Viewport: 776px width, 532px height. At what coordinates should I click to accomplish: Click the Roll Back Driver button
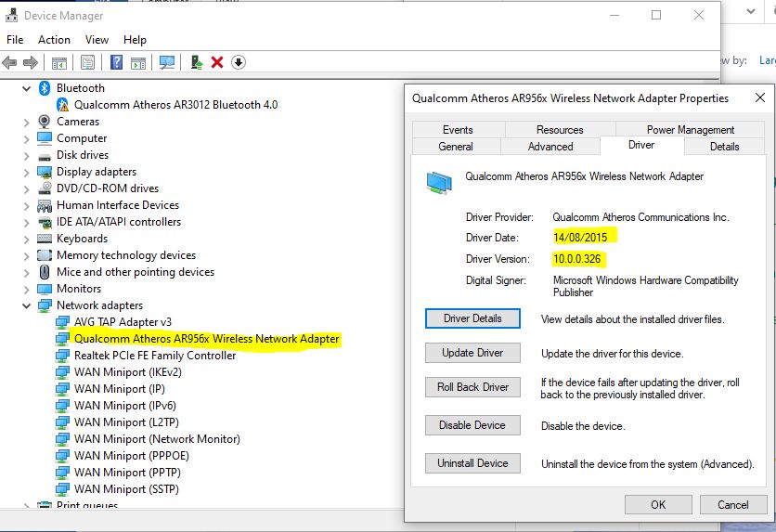(x=472, y=387)
